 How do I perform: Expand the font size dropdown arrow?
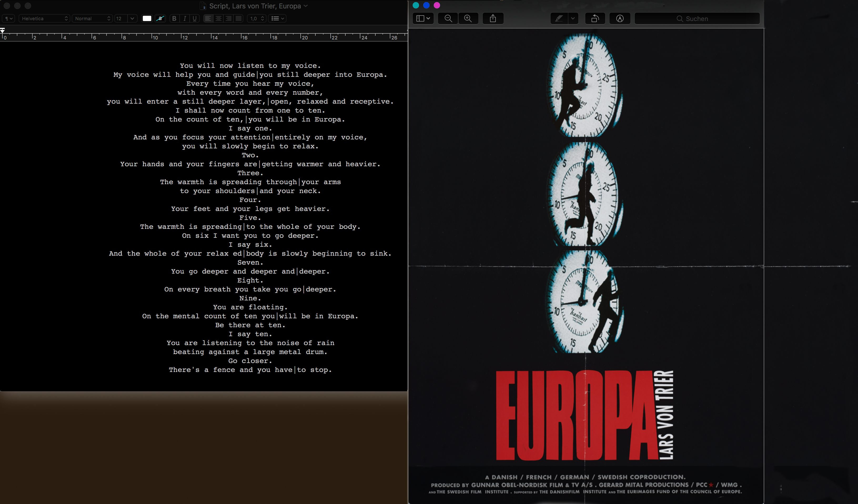(x=132, y=18)
